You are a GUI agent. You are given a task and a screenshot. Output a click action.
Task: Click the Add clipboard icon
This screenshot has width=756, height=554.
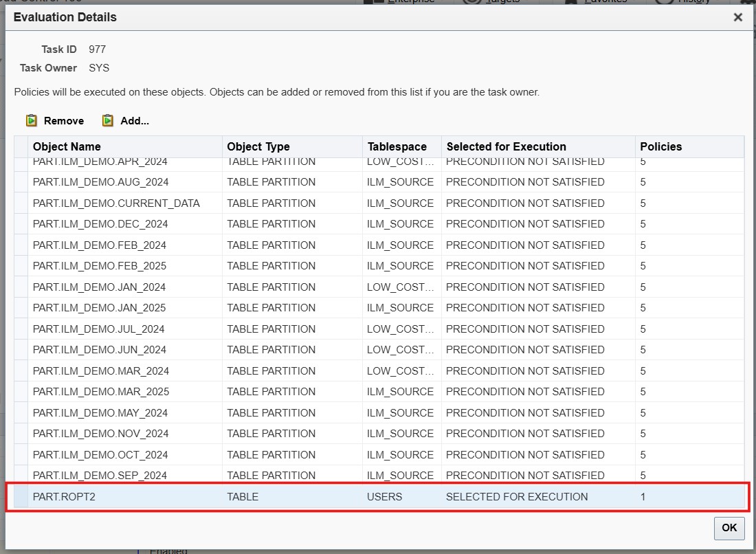[x=108, y=120]
